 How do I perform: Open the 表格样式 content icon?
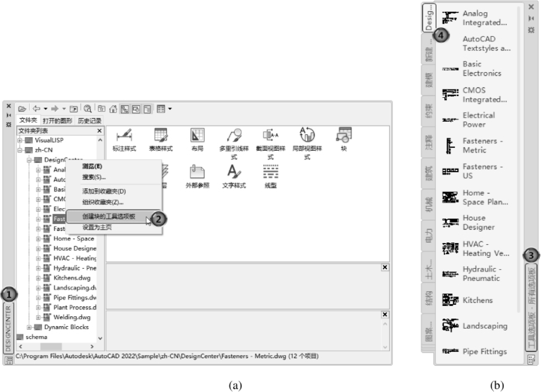[161, 140]
